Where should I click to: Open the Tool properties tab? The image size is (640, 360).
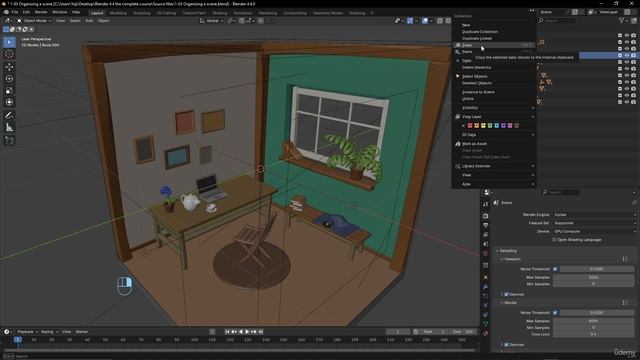click(485, 204)
